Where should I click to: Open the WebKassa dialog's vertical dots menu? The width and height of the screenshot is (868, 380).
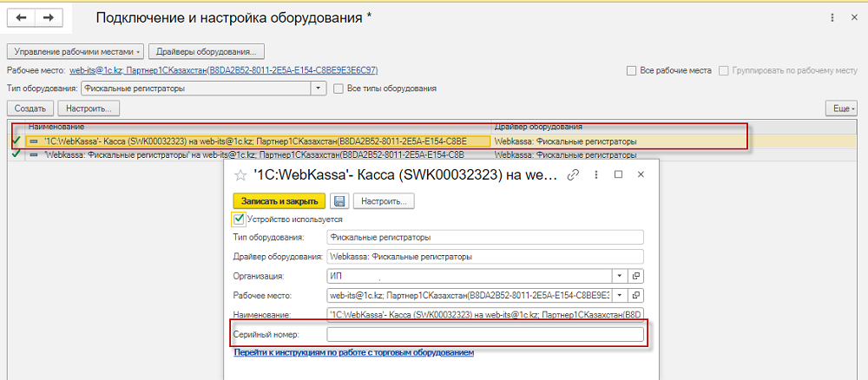pyautogui.click(x=596, y=174)
